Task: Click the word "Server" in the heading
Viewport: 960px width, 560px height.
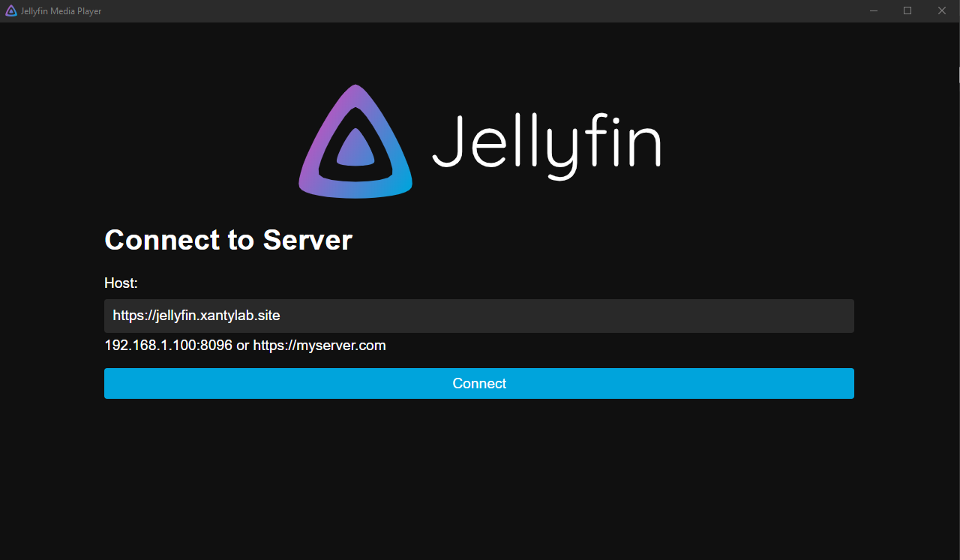Action: pyautogui.click(x=307, y=240)
